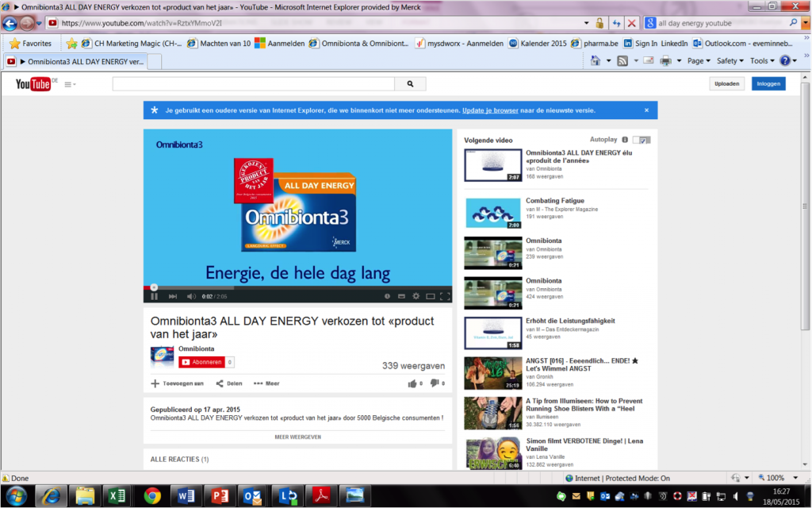
Task: Click the YouTube search magnifier button
Action: pyautogui.click(x=410, y=84)
